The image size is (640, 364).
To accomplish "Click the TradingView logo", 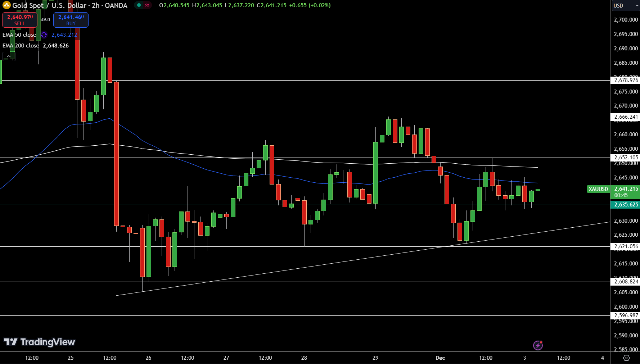I will click(40, 342).
